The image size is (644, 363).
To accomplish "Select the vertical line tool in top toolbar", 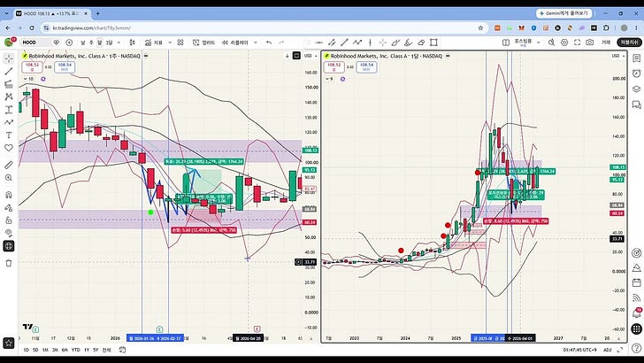I will tap(370, 42).
